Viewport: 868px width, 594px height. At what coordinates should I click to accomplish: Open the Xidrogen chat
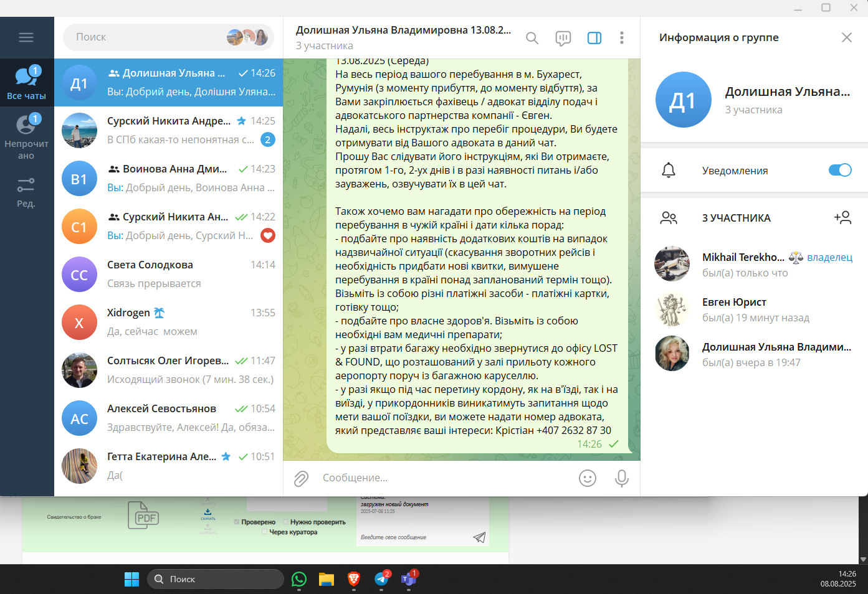pos(169,323)
